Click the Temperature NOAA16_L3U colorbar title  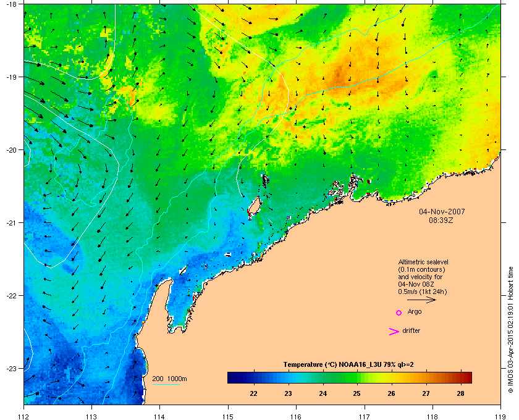click(348, 365)
